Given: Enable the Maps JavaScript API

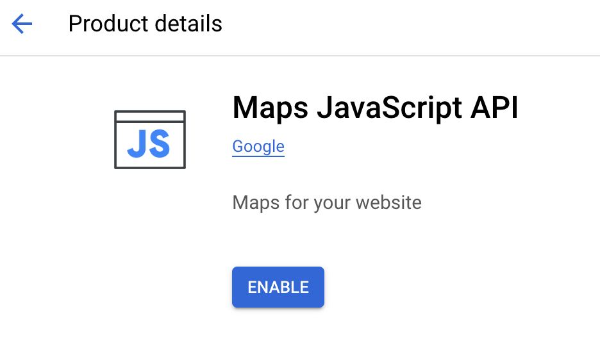Looking at the screenshot, I should 278,287.
